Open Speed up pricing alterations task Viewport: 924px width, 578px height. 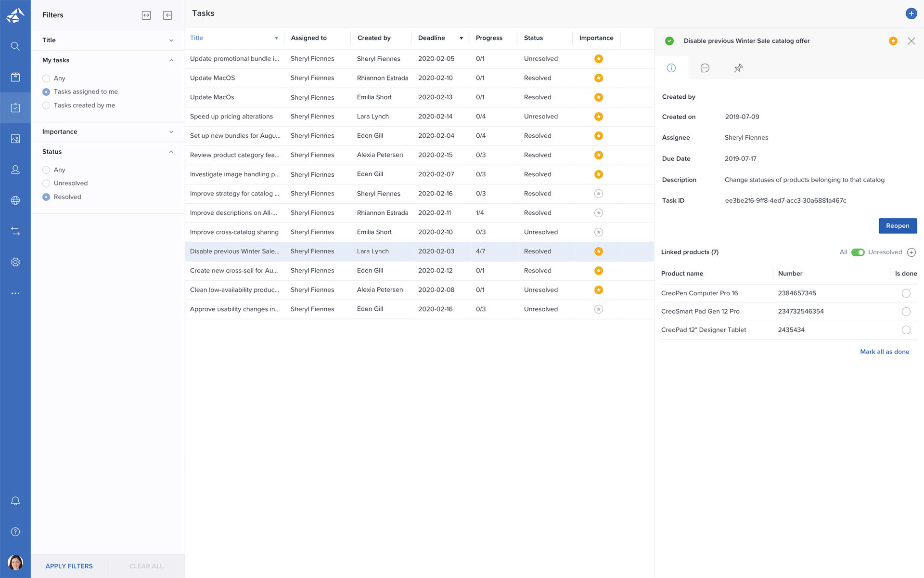[420, 117]
